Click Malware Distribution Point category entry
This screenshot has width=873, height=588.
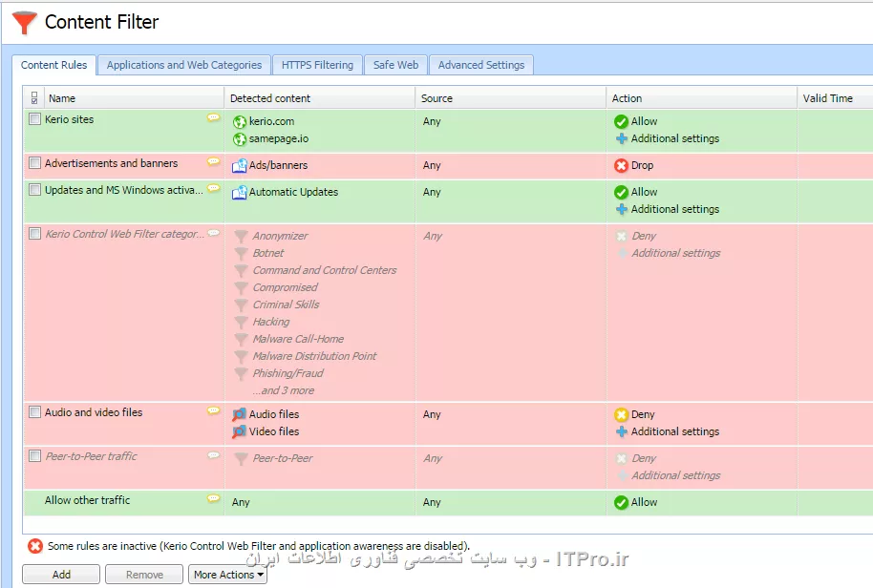click(314, 356)
